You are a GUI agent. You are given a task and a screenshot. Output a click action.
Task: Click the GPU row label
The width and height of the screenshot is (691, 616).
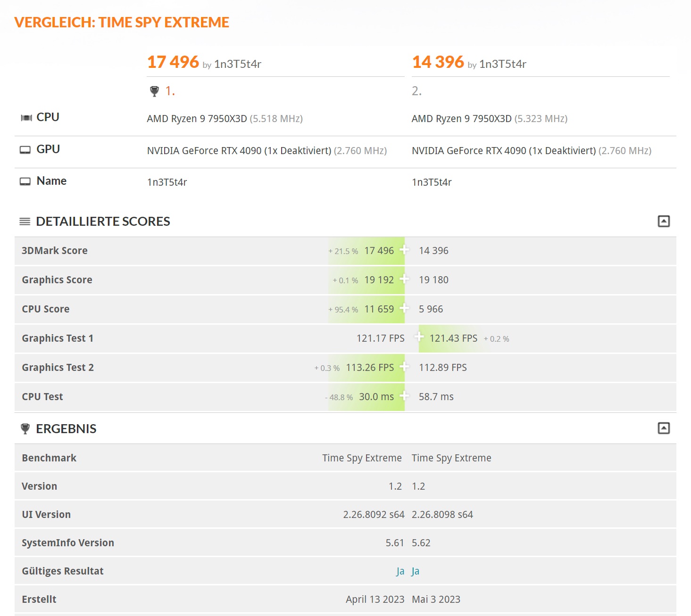[x=48, y=149]
